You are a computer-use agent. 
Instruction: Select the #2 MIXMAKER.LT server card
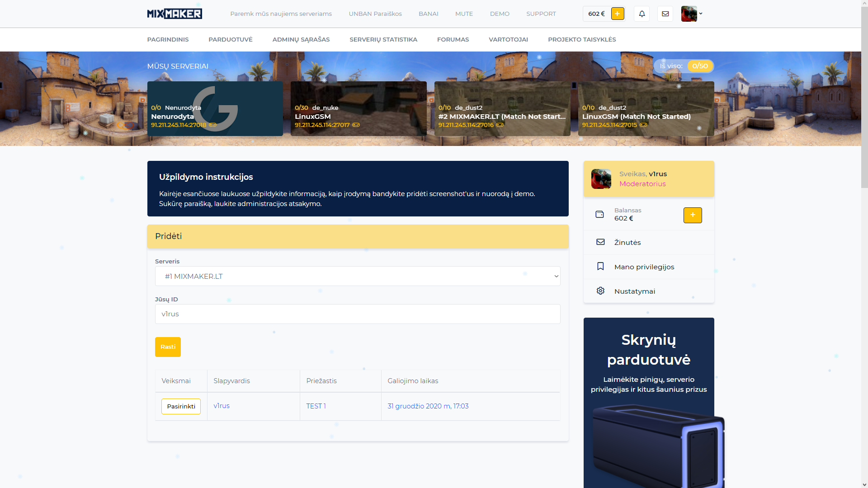(x=502, y=108)
